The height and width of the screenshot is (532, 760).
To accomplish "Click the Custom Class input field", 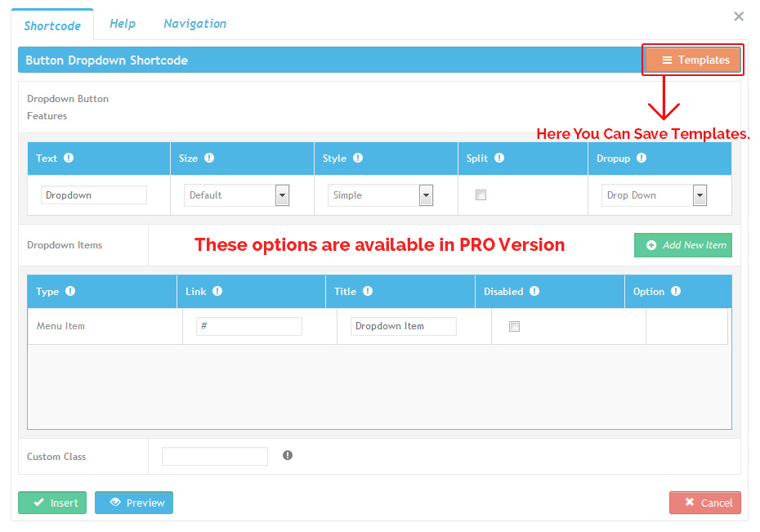I will click(x=215, y=457).
